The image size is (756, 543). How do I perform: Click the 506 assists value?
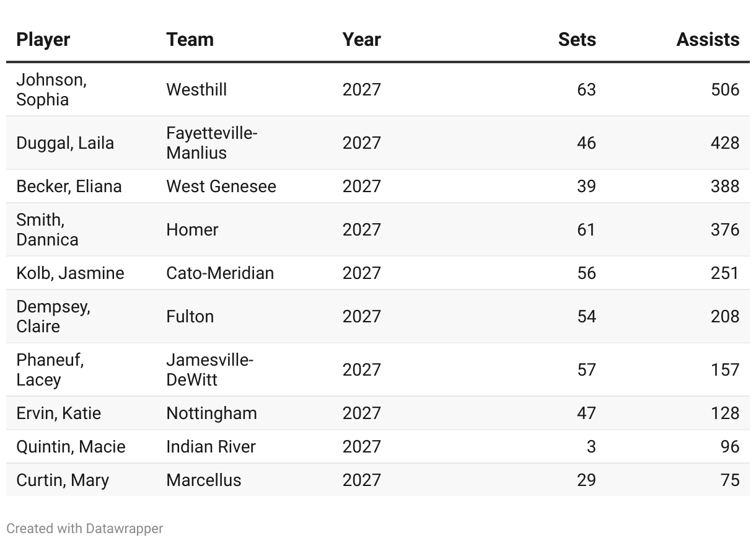coord(725,90)
